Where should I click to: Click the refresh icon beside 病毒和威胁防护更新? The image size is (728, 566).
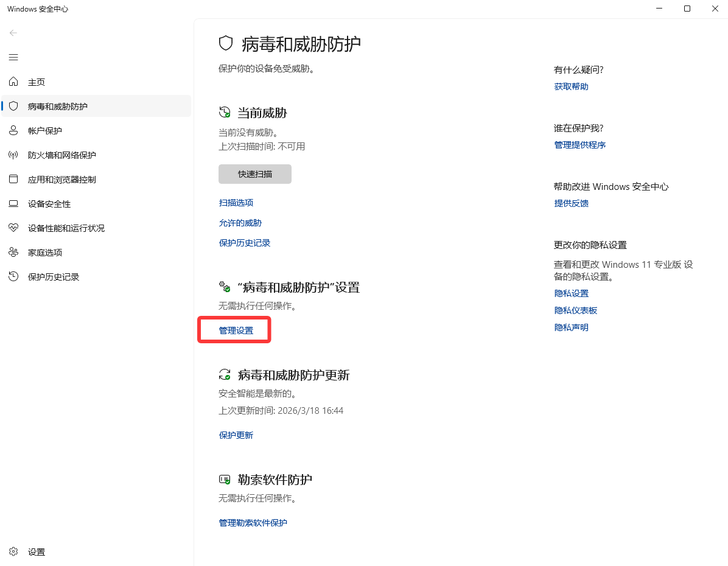click(x=225, y=375)
